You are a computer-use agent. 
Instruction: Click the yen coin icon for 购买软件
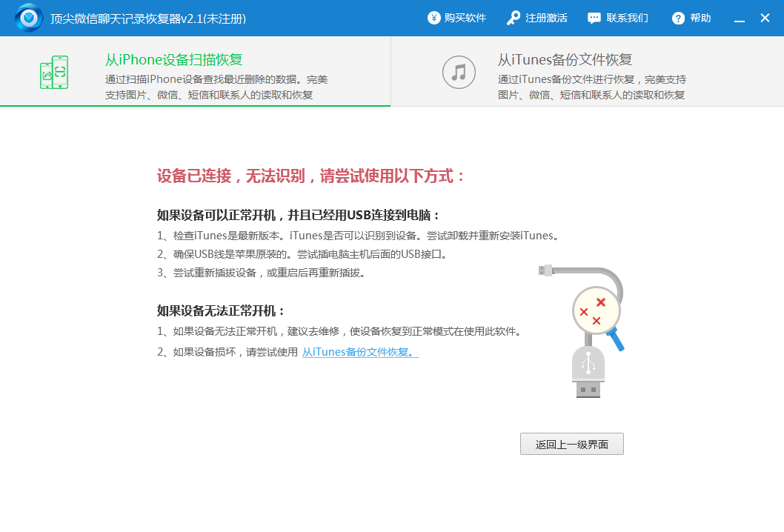[433, 18]
